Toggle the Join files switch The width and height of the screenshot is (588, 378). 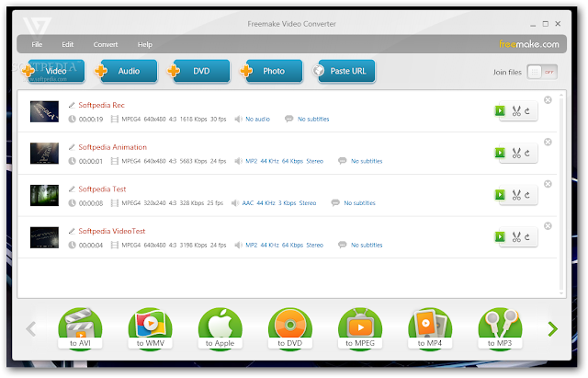[542, 72]
